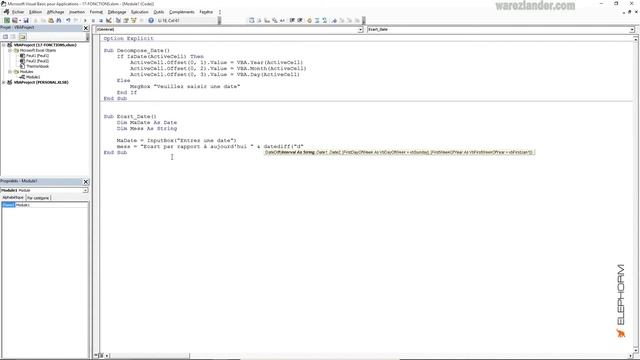Image resolution: width=640 pixels, height=360 pixels.
Task: Go to previous bookmark
Action: click(349, 20)
